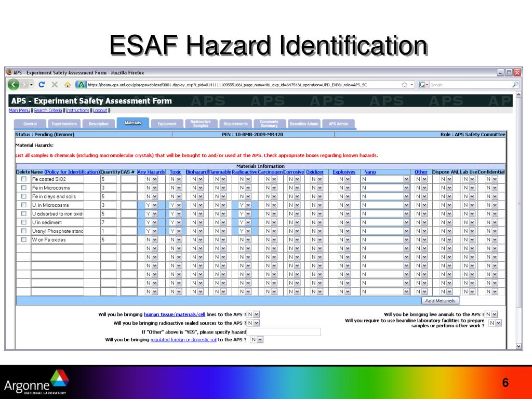Click the search magnifier icon
532x399 pixels.
(x=515, y=85)
